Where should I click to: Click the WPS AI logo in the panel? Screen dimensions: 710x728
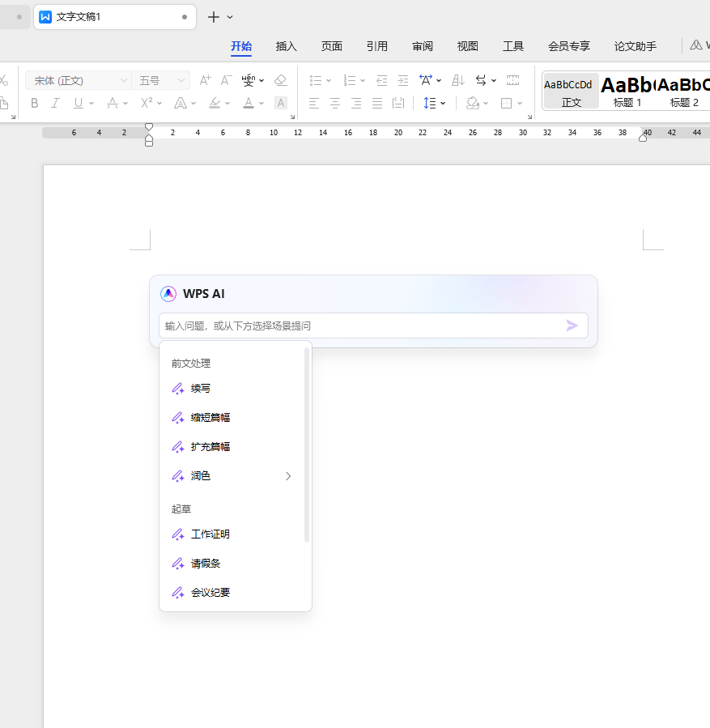pyautogui.click(x=168, y=294)
